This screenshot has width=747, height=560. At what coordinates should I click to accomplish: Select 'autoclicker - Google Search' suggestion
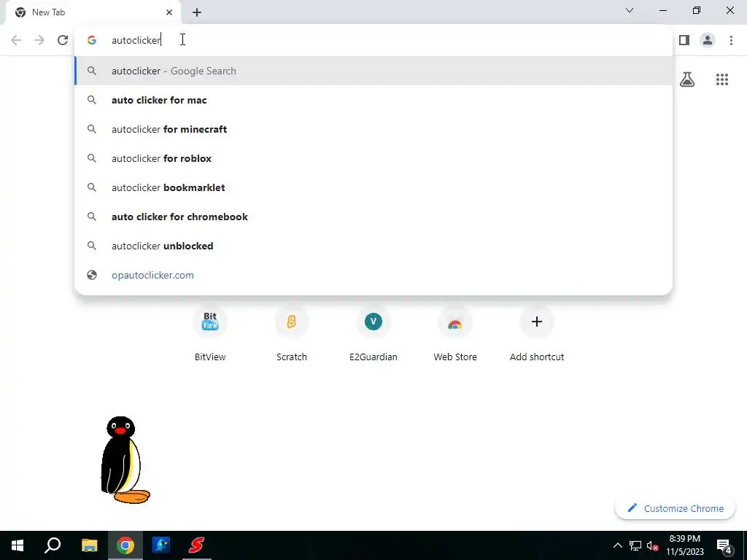click(x=373, y=71)
